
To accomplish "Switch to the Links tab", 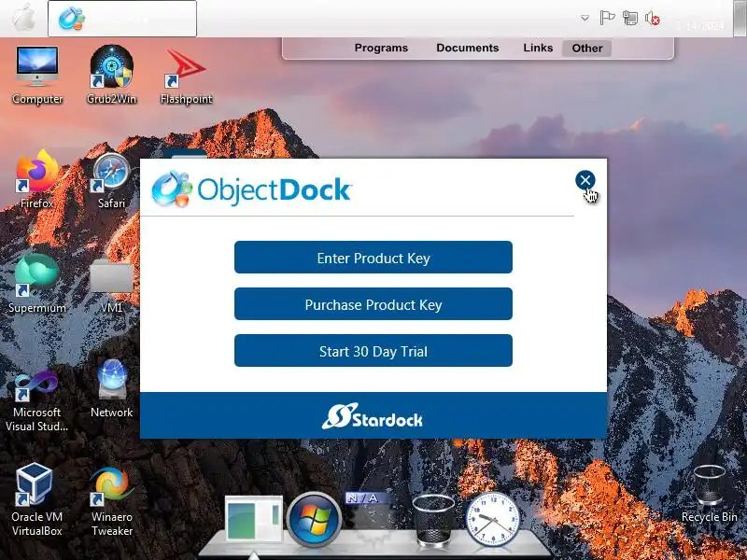I will pyautogui.click(x=538, y=49).
